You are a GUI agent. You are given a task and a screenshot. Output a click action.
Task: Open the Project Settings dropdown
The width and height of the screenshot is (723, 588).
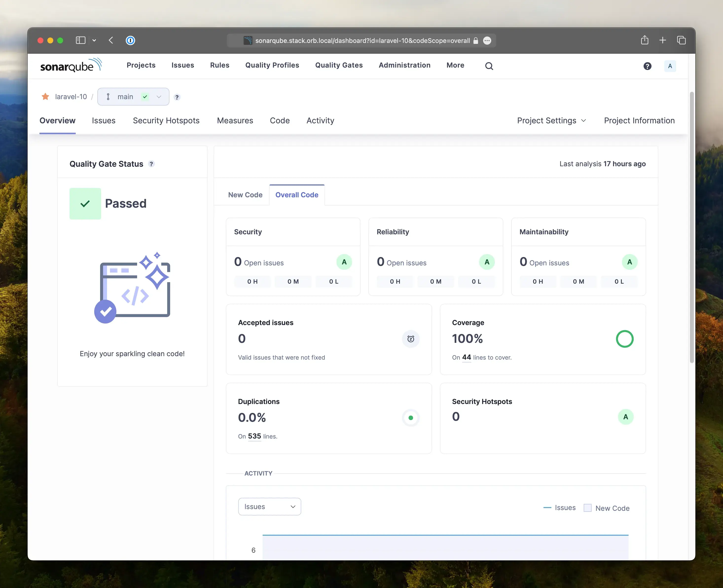tap(551, 120)
